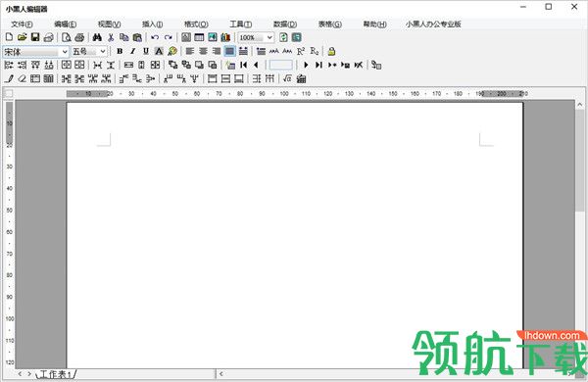Toggle justify alignment (highlighted)
This screenshot has height=382, width=588.
230,51
